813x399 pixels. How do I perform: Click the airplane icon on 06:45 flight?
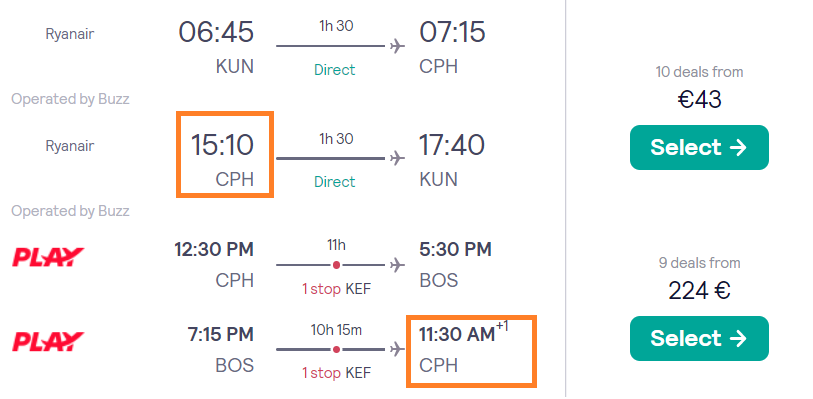click(397, 46)
